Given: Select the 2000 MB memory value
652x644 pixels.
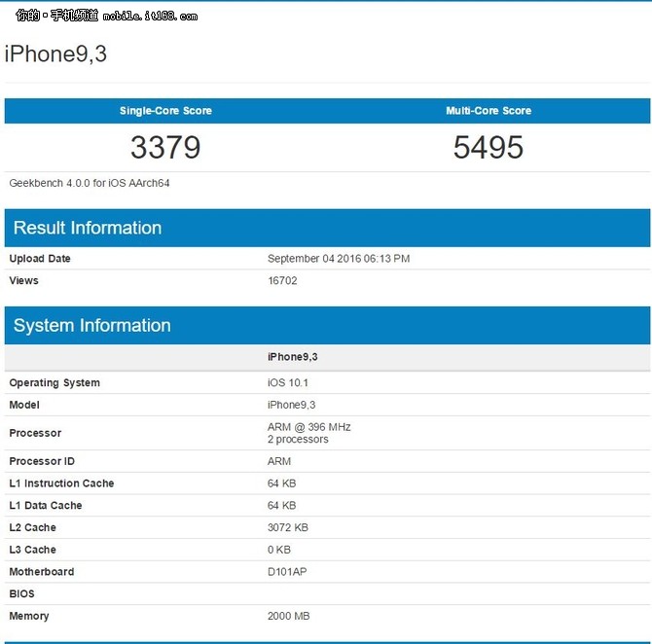Looking at the screenshot, I should (289, 616).
